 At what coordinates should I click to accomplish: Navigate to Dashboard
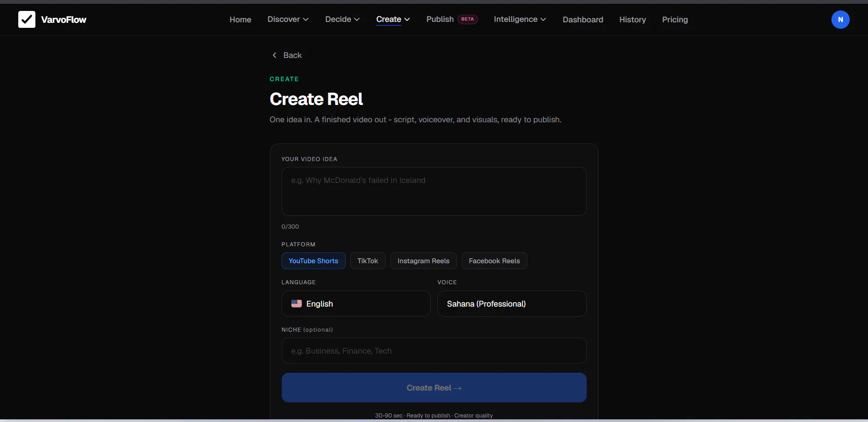coord(583,20)
